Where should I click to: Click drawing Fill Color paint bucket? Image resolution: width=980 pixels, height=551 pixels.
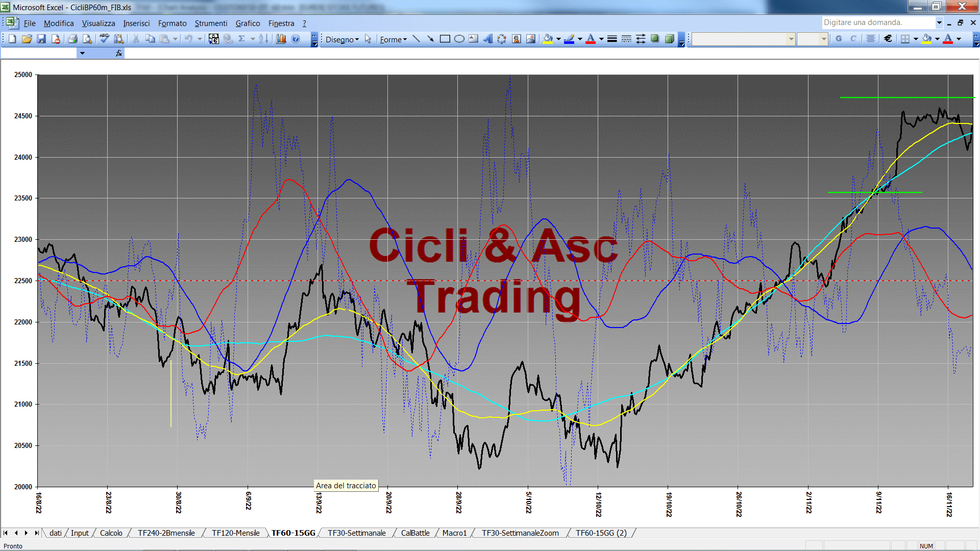[548, 39]
